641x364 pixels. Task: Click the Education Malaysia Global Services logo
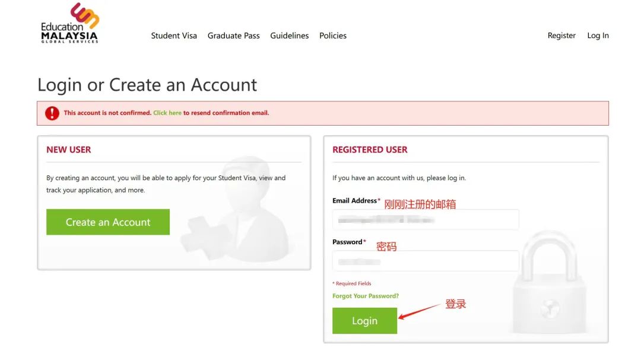tap(69, 23)
